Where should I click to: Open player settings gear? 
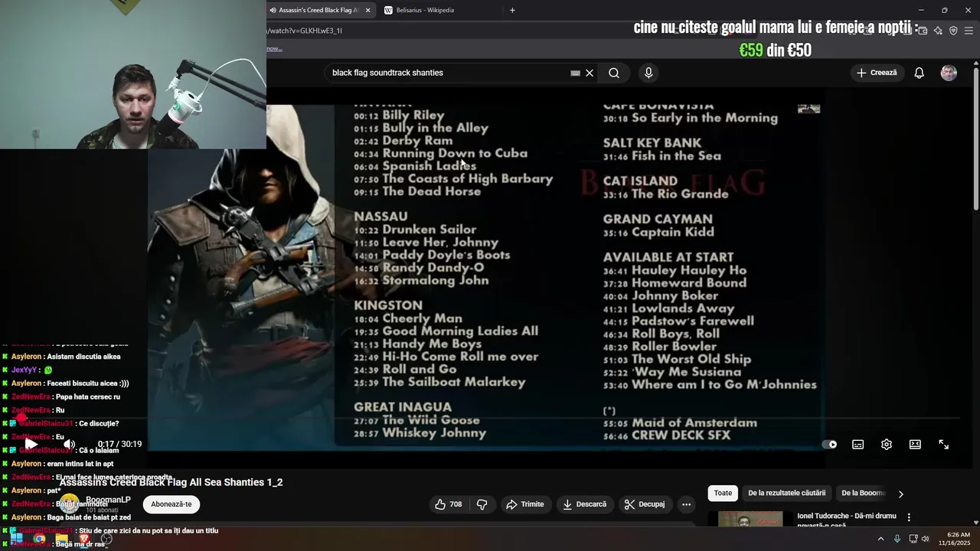tap(887, 445)
